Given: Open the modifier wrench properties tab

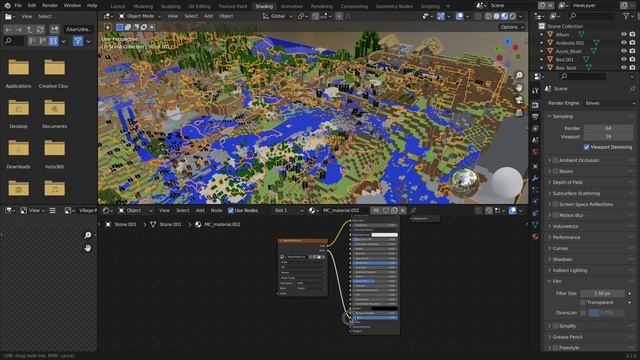Looking at the screenshot, I should click(x=535, y=178).
